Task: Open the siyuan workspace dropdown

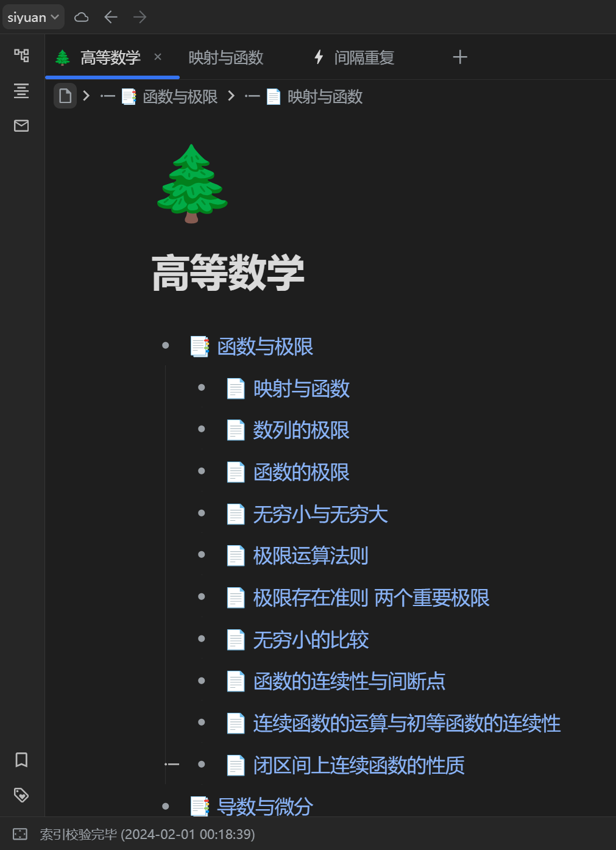Action: 33,16
